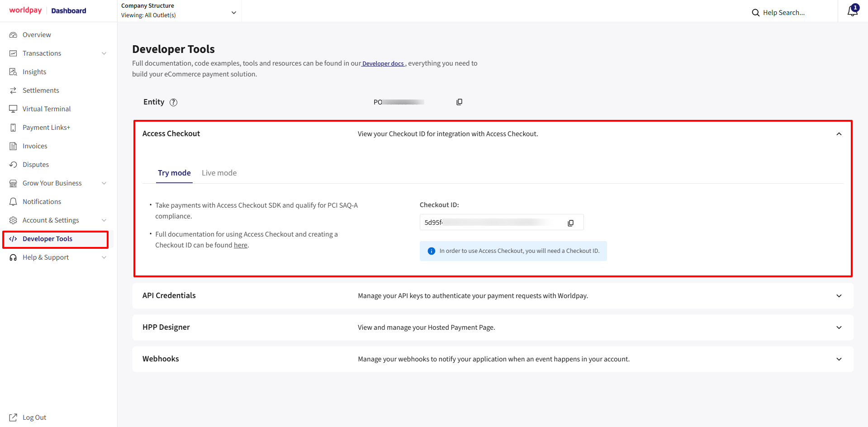Click the Developer Tools code icon
This screenshot has width=868, height=427.
click(x=13, y=239)
